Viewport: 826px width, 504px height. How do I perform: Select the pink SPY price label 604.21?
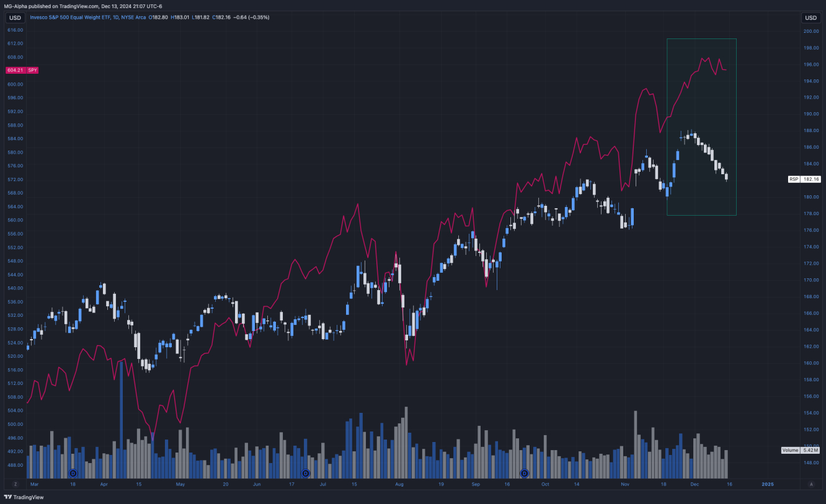pos(23,70)
